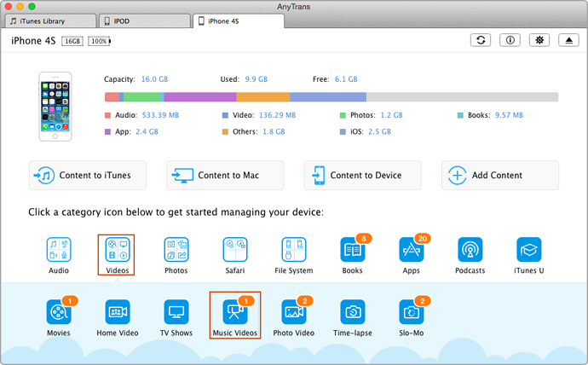The height and width of the screenshot is (365, 588).
Task: Open the Photo Video subcategory
Action: point(294,316)
